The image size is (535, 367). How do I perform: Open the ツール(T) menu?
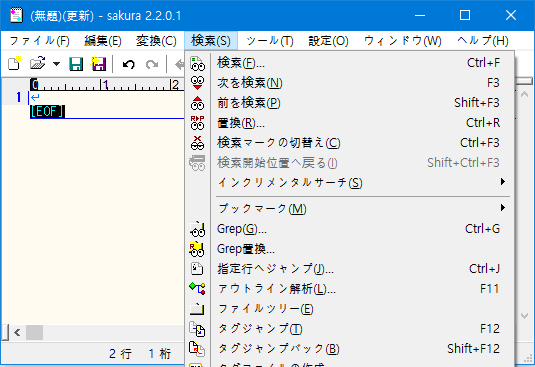(x=270, y=41)
